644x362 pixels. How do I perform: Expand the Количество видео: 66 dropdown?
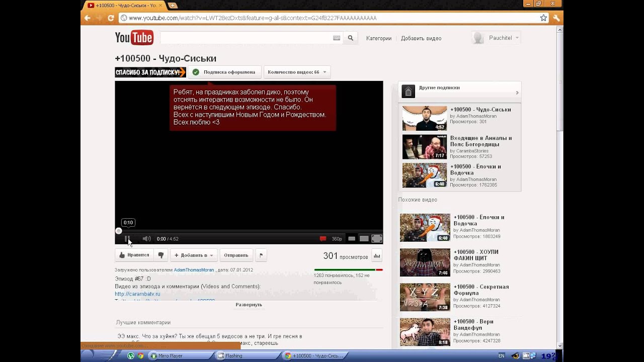point(297,72)
